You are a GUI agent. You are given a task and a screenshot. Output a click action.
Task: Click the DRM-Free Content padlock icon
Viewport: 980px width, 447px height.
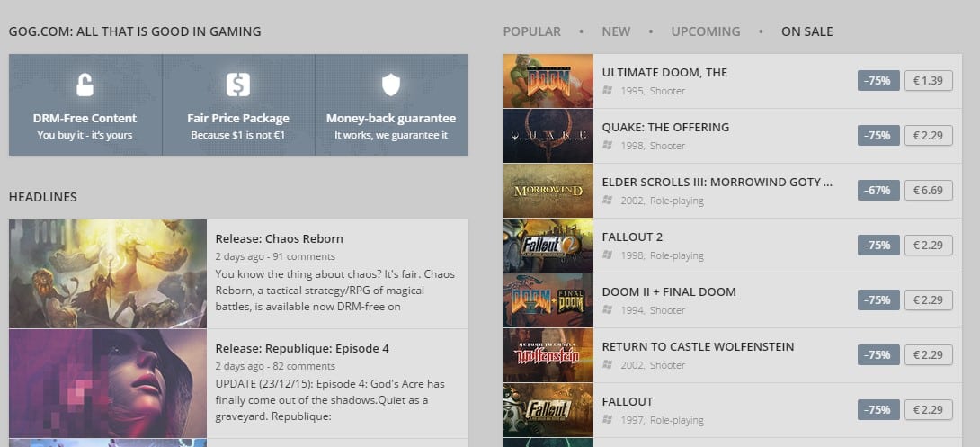pyautogui.click(x=85, y=85)
